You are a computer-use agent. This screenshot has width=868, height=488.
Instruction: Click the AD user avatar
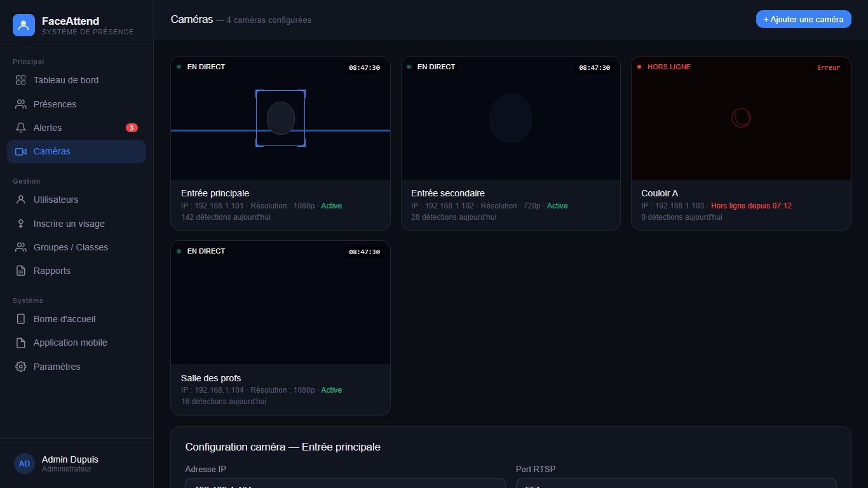tap(24, 464)
